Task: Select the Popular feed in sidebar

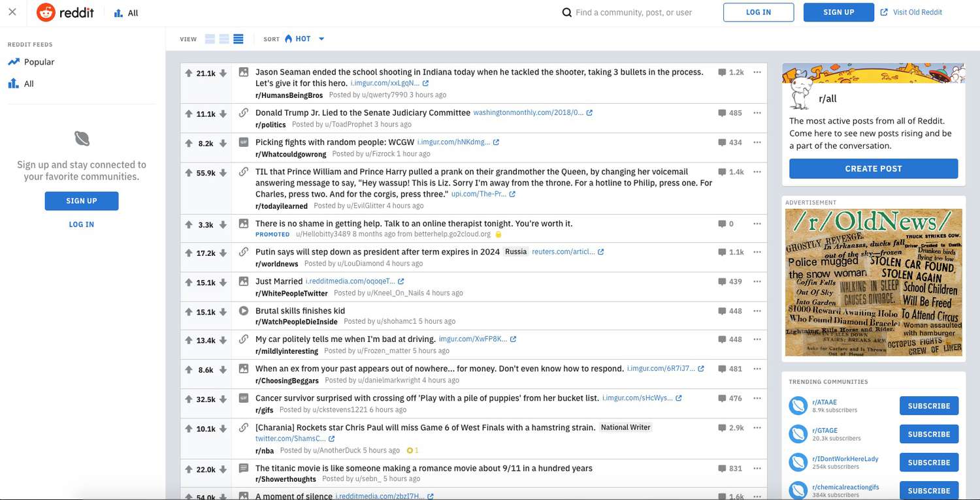Action: [x=31, y=62]
